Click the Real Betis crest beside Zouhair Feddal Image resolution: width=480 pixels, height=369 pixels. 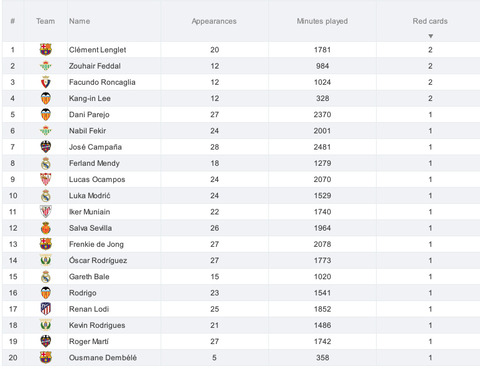click(x=46, y=66)
